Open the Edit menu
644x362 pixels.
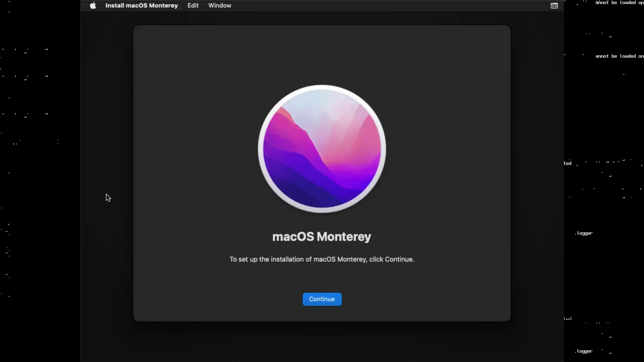[193, 5]
